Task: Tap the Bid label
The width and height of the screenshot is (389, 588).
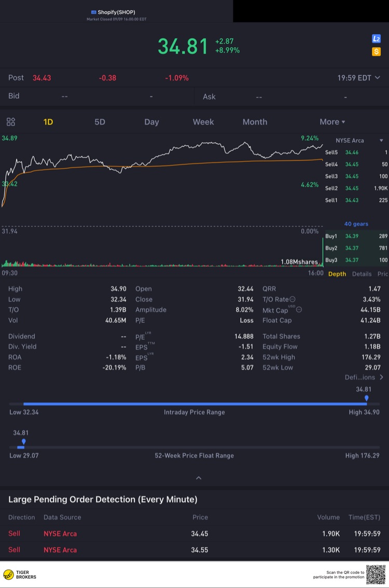Action: click(14, 96)
